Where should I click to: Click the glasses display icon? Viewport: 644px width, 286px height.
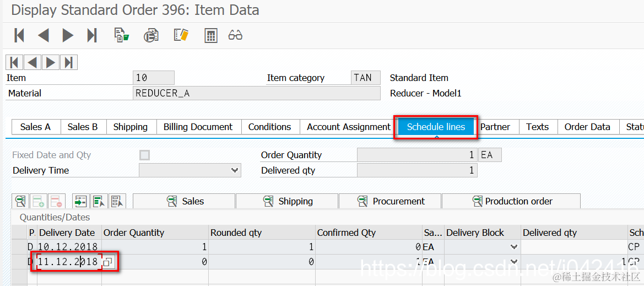click(x=235, y=36)
